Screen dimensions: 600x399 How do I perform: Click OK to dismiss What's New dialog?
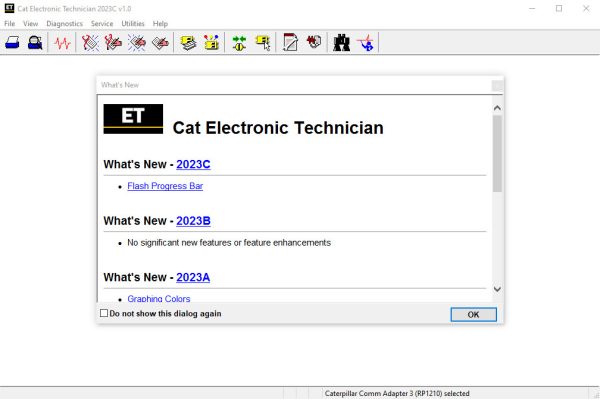click(x=473, y=314)
